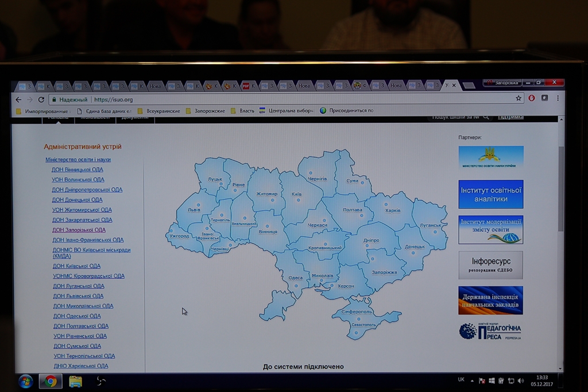
Task: Open the Запорізька profile button
Action: pos(503,83)
